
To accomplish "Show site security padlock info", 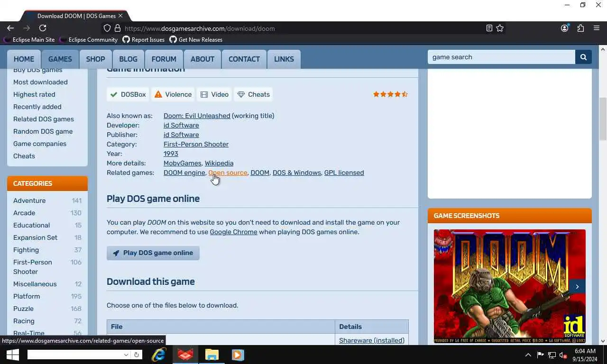I will click(x=118, y=28).
